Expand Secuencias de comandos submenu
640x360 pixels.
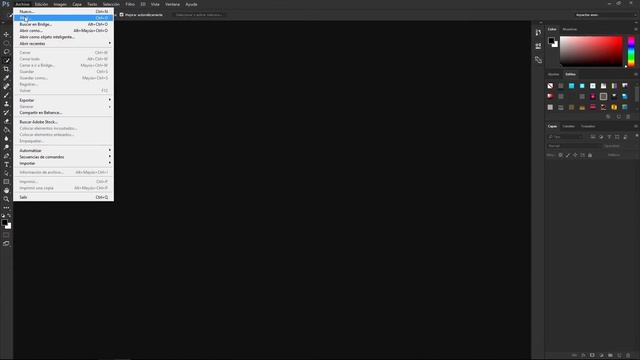click(x=64, y=157)
